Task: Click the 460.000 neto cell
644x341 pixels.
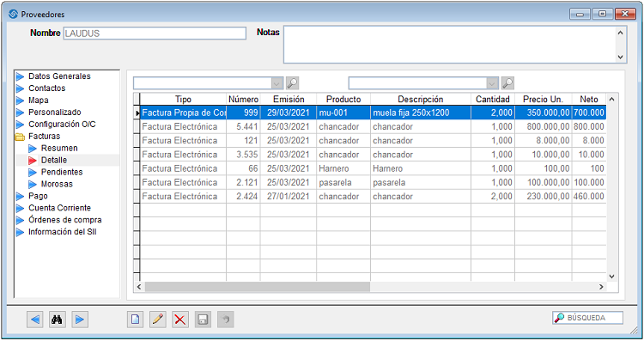Action: tap(589, 197)
